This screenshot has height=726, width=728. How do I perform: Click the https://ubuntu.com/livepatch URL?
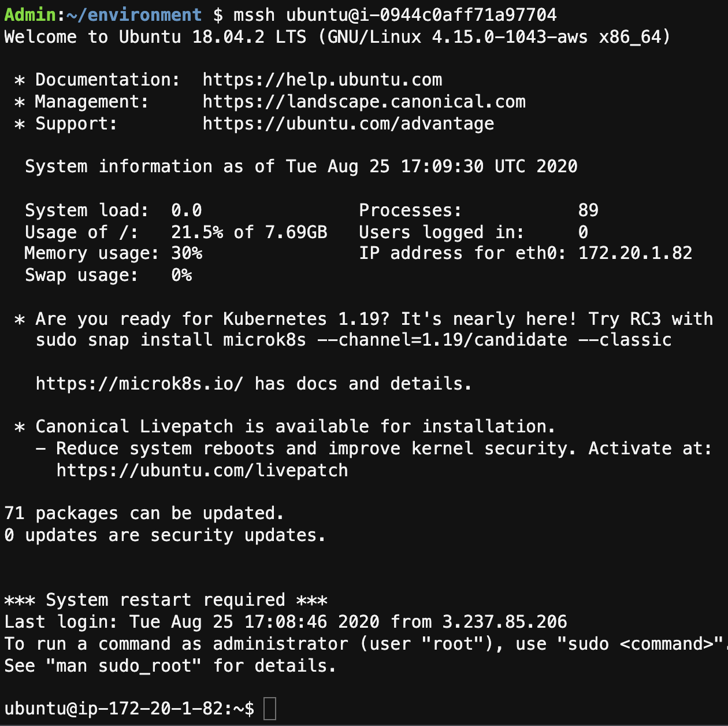pos(202,471)
